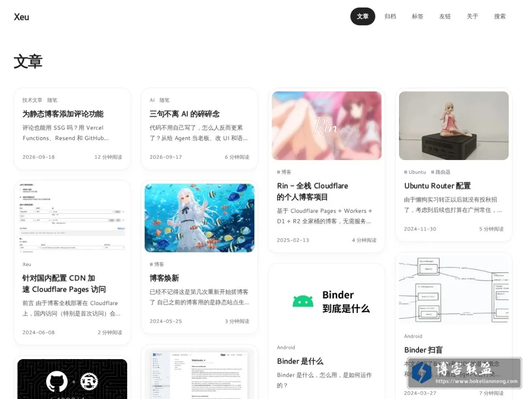Screen dimensions: 532x399
Task: Open article Binder 是什么
Action: point(300,361)
